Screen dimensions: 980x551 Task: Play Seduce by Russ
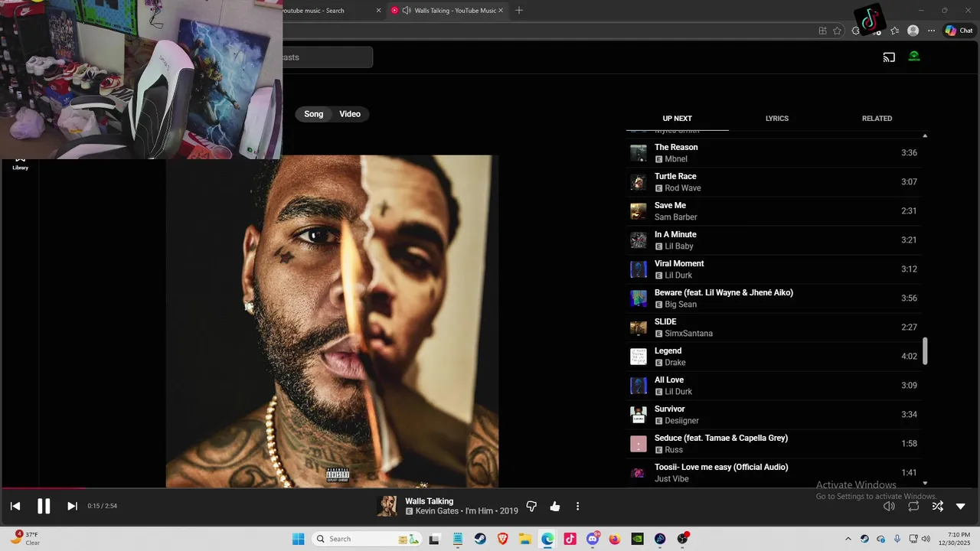(776, 444)
